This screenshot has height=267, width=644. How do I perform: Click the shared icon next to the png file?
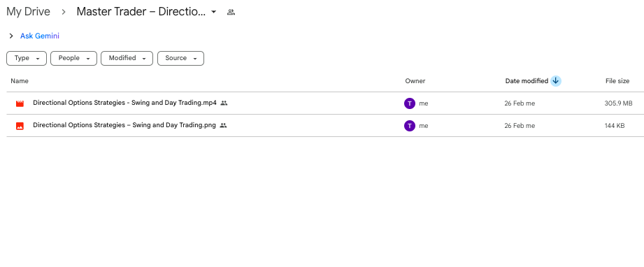point(224,125)
